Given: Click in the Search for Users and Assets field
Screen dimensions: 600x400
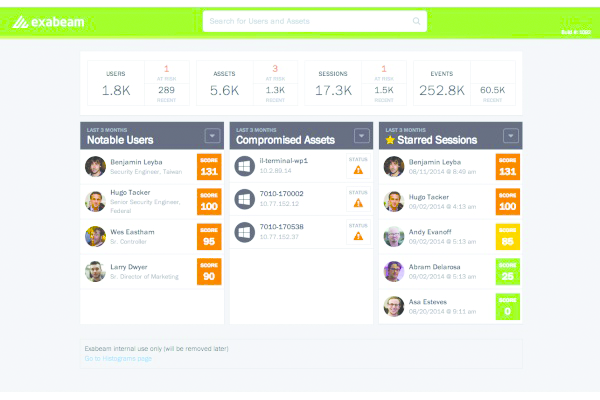Looking at the screenshot, I should coord(305,21).
